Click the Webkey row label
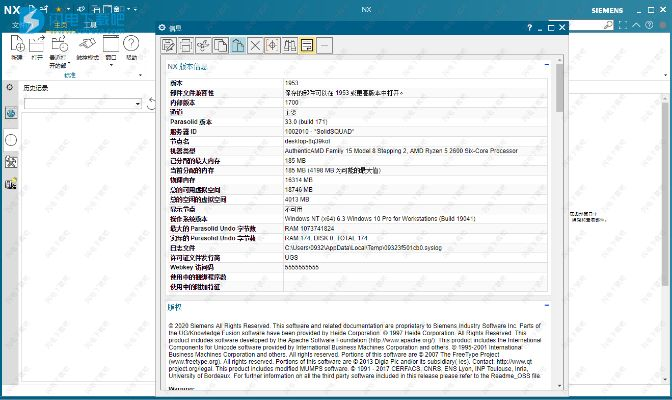Screen dimensions: 672x400 [192, 267]
